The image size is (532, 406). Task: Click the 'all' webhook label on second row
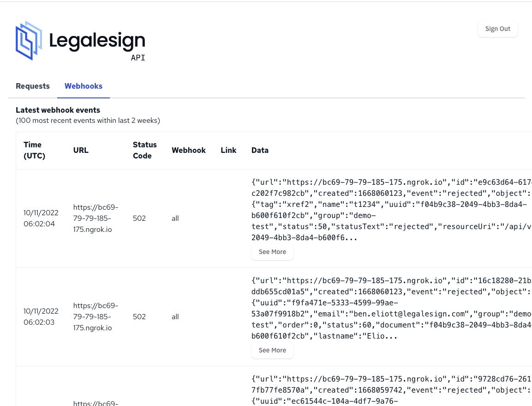pos(175,316)
